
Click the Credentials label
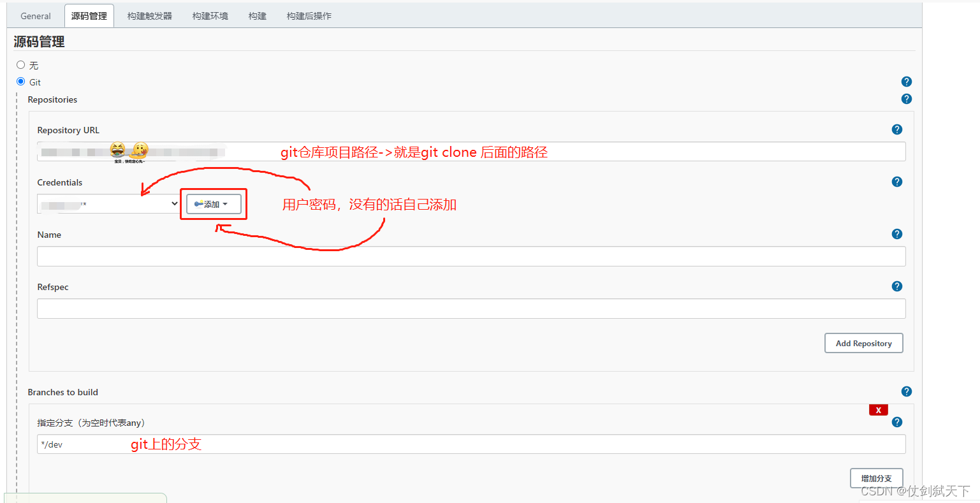coord(60,182)
